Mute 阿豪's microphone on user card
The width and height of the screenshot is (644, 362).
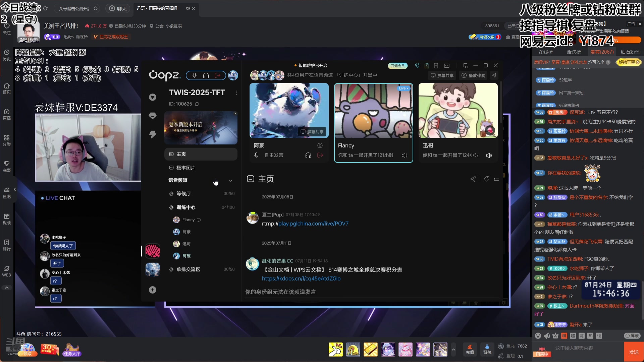pyautogui.click(x=256, y=155)
